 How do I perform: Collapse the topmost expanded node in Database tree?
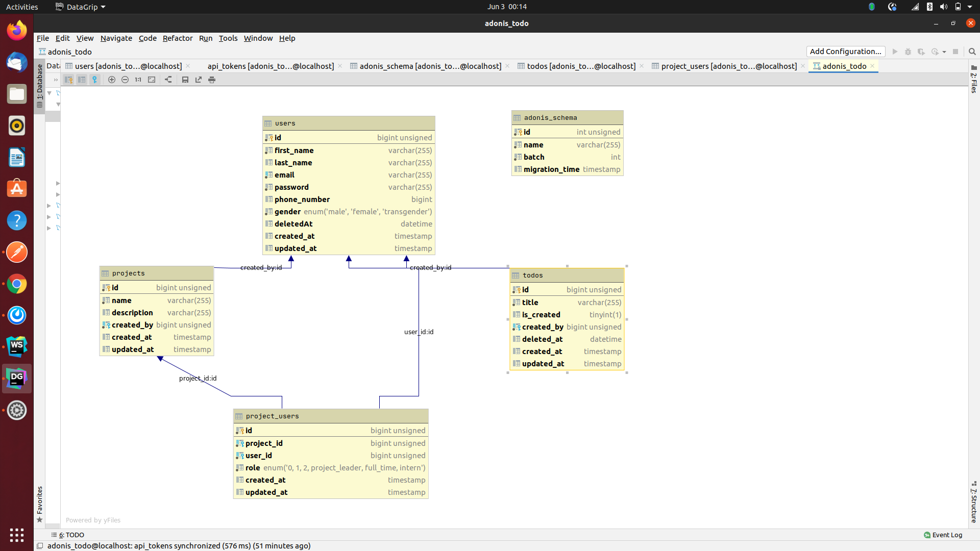pos(50,93)
